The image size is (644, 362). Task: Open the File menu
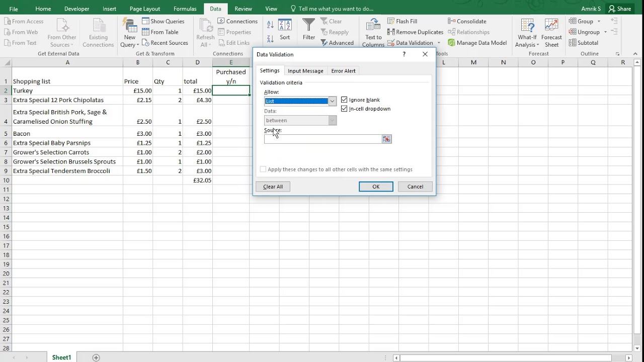point(14,9)
